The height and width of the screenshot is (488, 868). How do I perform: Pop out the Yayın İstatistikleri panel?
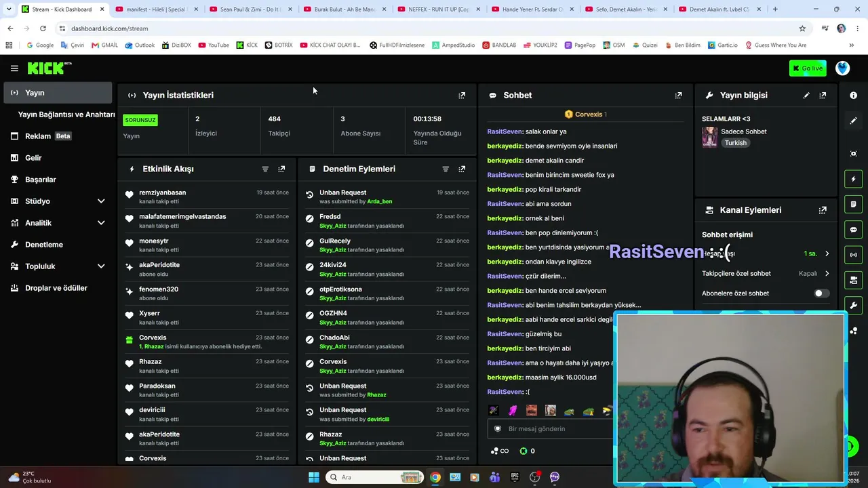pos(462,96)
